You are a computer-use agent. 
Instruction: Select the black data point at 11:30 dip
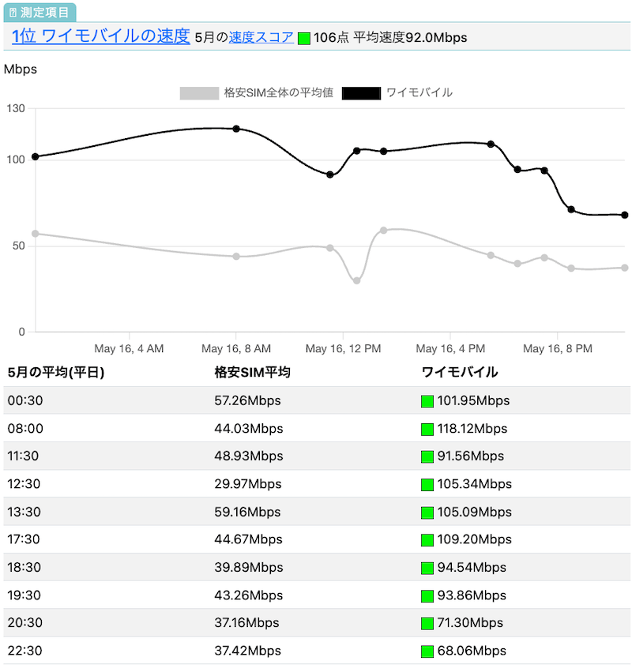(x=330, y=175)
